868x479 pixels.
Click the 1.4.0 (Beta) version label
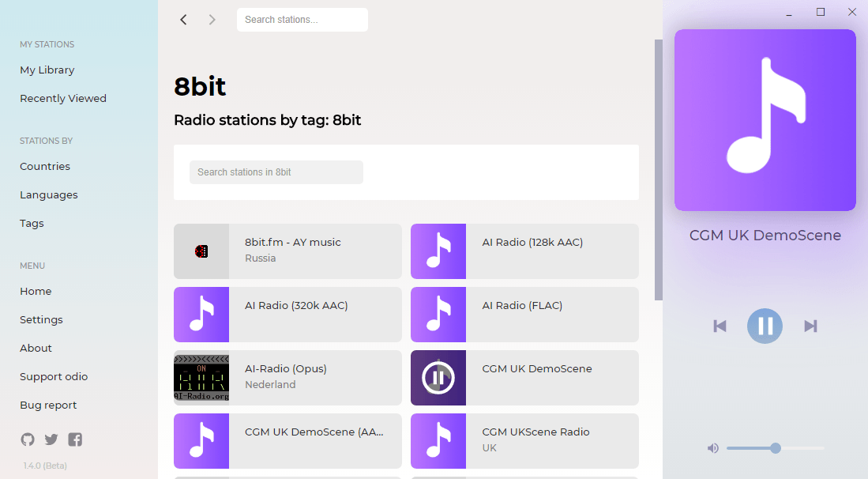pyautogui.click(x=45, y=466)
